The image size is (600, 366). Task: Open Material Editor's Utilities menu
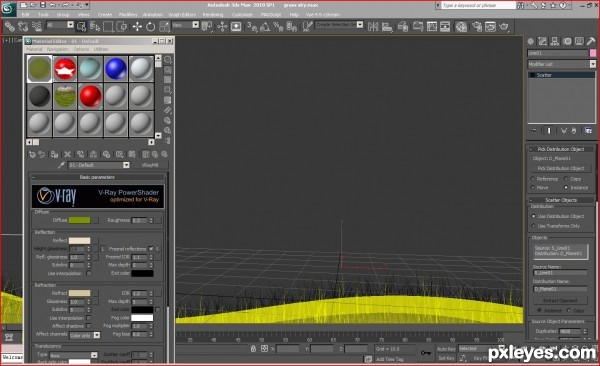[101, 49]
